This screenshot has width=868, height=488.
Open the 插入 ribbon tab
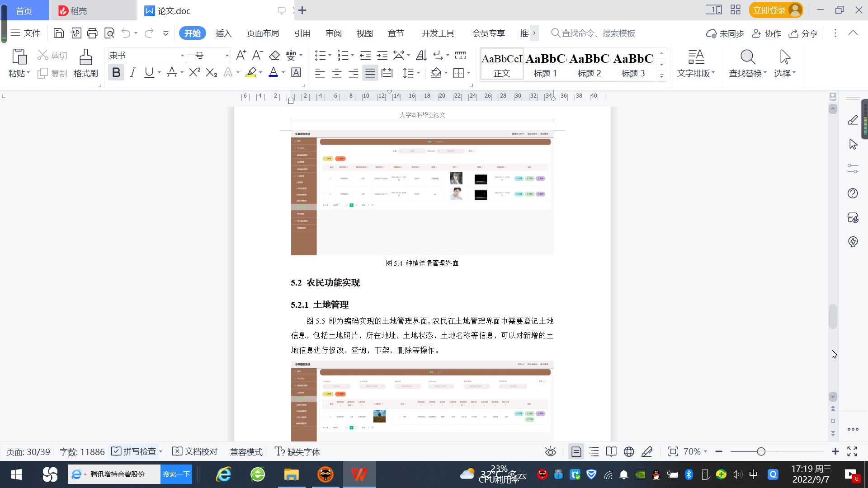coord(223,33)
